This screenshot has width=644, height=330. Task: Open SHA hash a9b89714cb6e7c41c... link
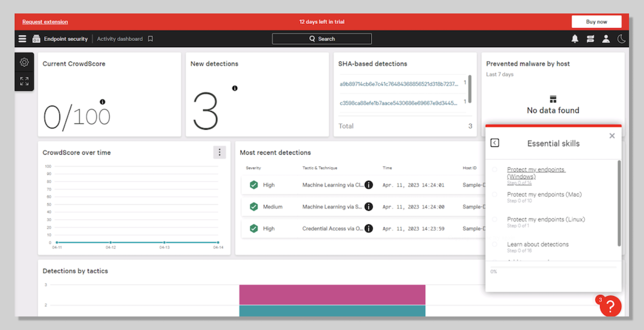(399, 84)
